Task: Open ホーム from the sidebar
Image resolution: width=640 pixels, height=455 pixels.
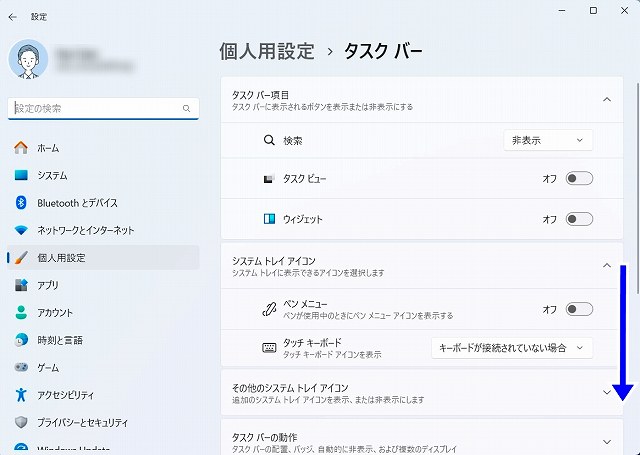Action: [48, 147]
